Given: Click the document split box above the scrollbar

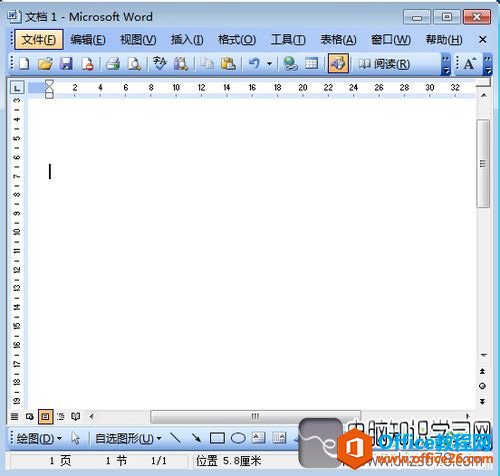Looking at the screenshot, I should [483, 82].
